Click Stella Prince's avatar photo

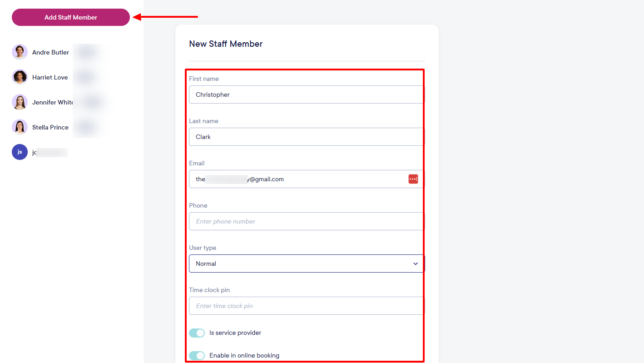pos(20,127)
